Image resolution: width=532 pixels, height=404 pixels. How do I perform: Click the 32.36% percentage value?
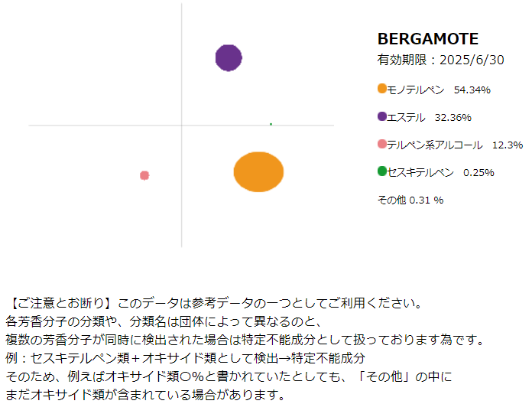coord(453,118)
